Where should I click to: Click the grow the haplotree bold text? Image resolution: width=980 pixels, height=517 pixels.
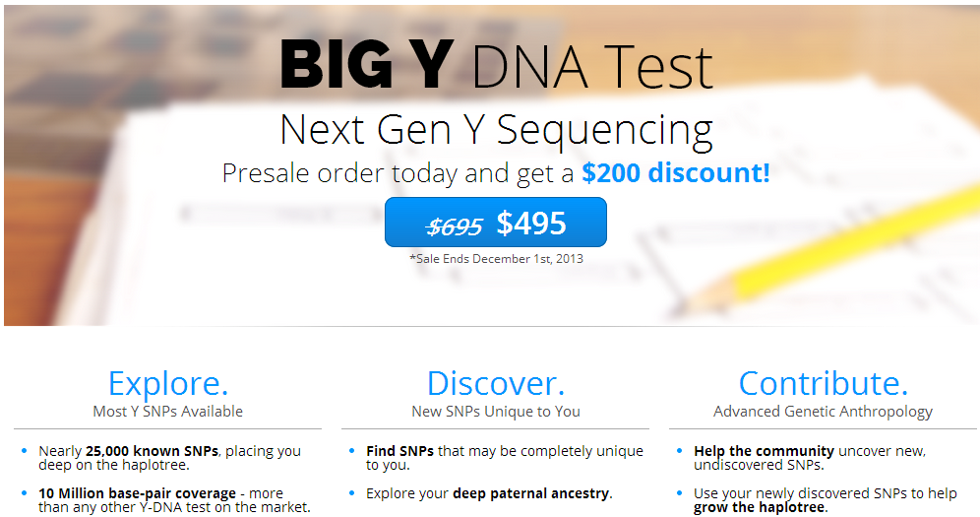760,507
